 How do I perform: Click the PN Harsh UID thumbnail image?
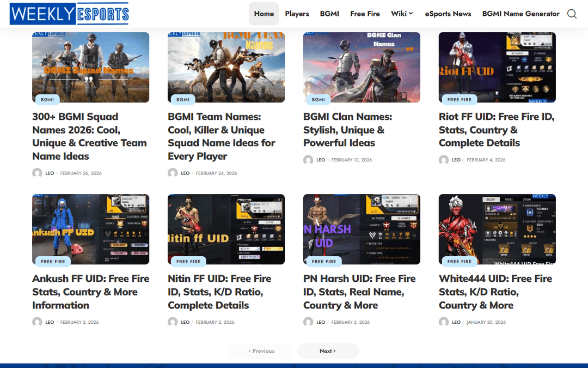[x=362, y=229]
